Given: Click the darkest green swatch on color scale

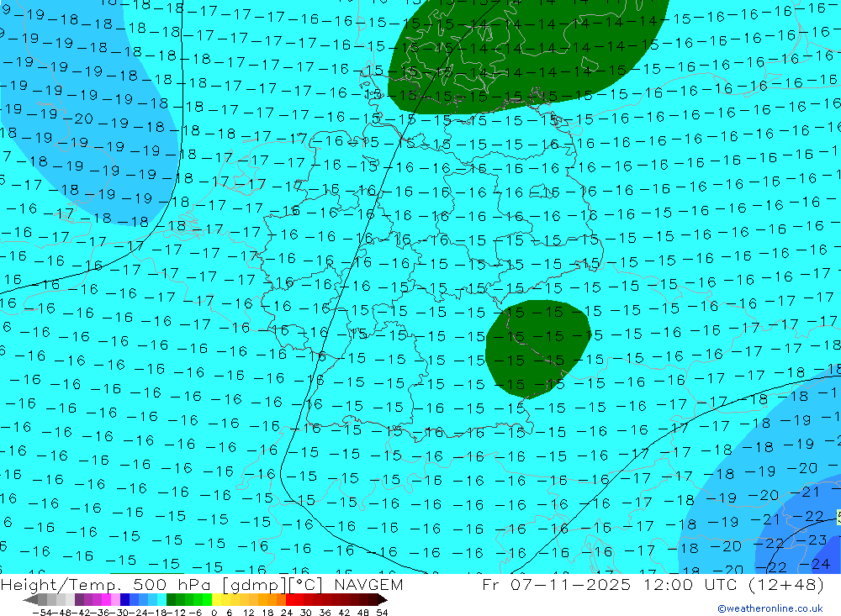Looking at the screenshot, I should pyautogui.click(x=171, y=599).
